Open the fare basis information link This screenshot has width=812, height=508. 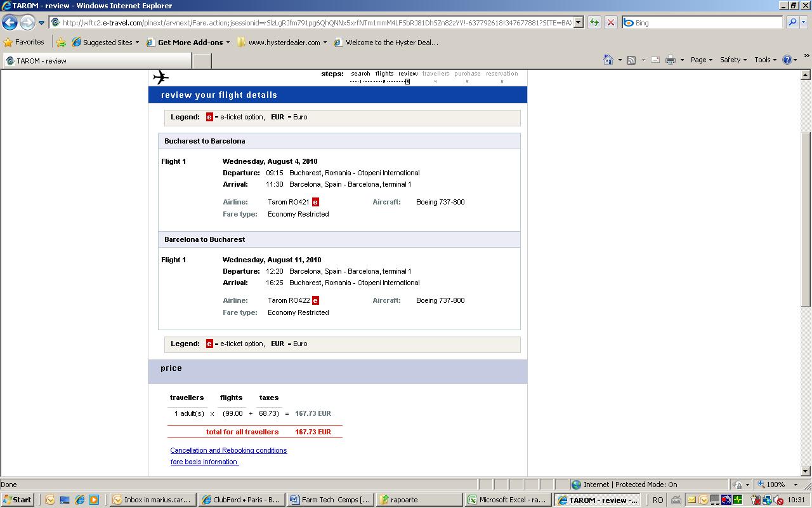pos(204,462)
